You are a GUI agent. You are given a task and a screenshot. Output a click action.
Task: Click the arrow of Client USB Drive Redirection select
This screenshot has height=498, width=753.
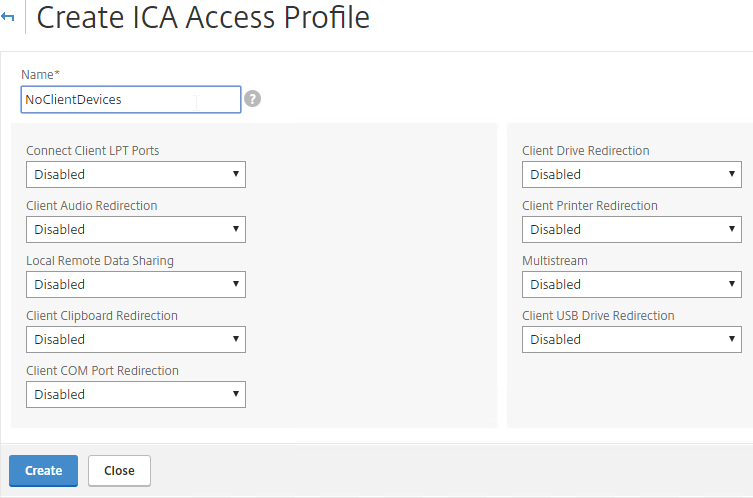point(731,339)
